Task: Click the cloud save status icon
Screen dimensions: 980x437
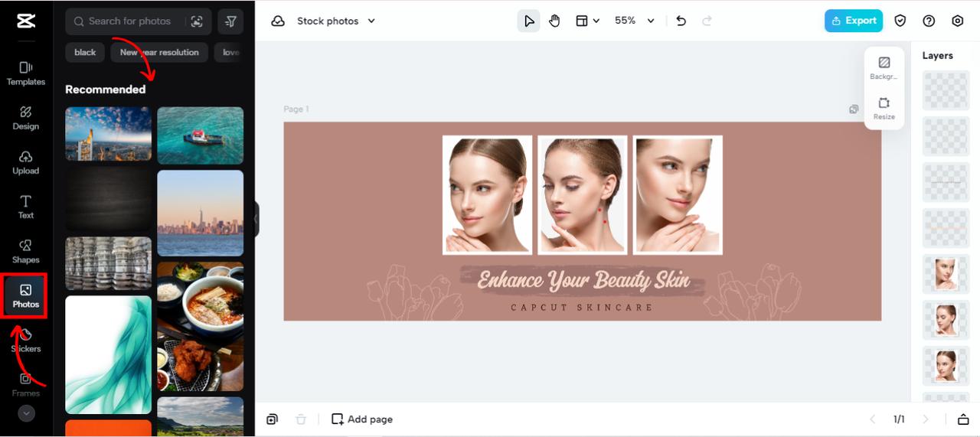Action: [x=278, y=21]
